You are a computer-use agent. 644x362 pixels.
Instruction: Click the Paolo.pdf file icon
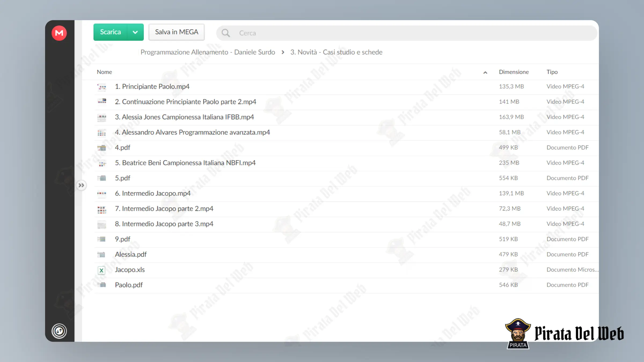(x=102, y=285)
